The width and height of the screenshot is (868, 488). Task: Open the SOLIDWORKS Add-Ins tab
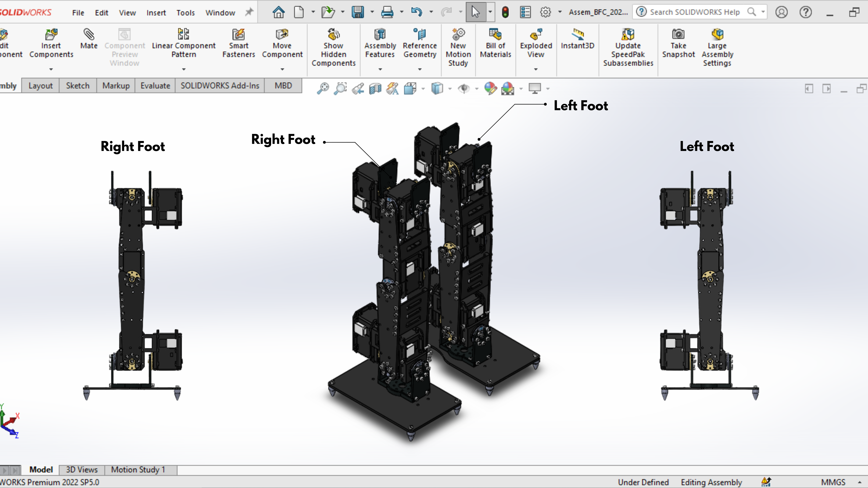(220, 86)
